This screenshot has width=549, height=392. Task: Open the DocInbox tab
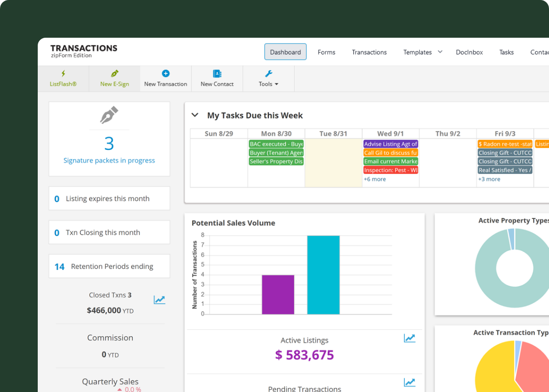tap(469, 52)
